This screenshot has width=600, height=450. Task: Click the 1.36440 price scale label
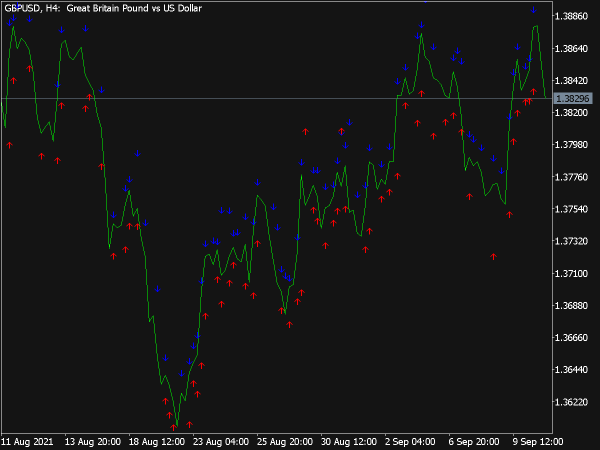(571, 370)
